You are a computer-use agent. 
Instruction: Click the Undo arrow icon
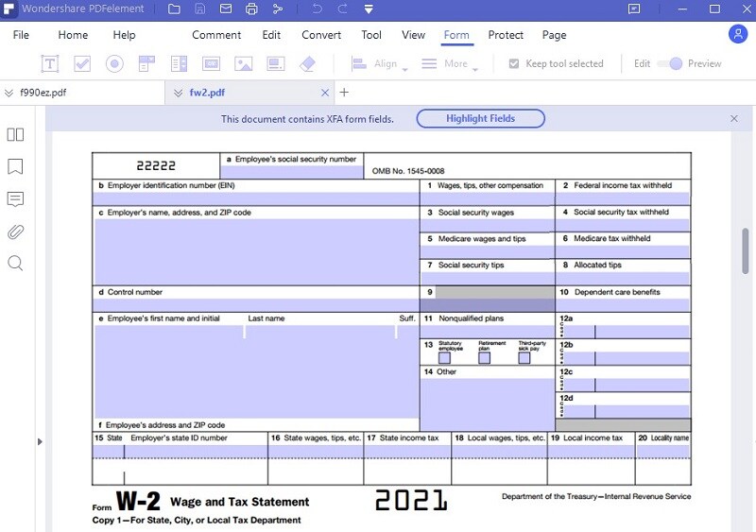tap(317, 9)
